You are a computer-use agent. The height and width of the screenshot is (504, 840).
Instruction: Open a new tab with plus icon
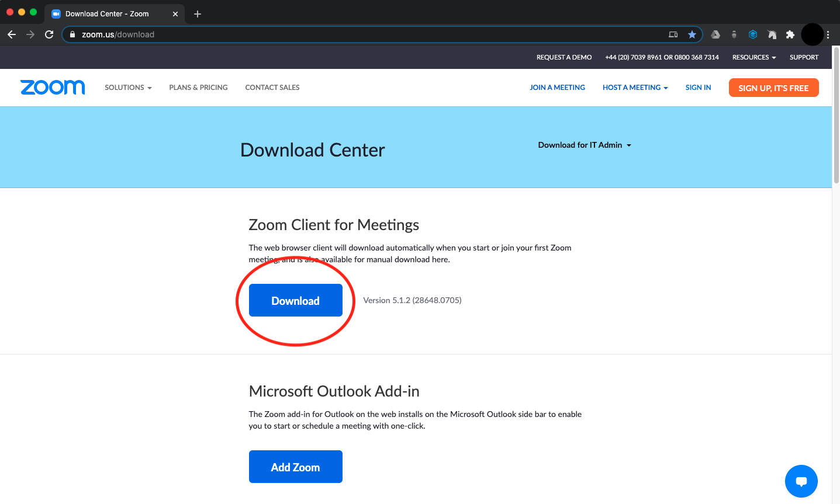(x=198, y=14)
